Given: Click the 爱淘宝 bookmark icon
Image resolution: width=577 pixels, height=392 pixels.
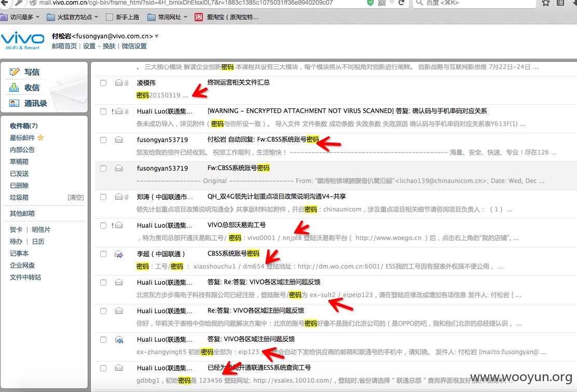Looking at the screenshot, I should (x=198, y=17).
